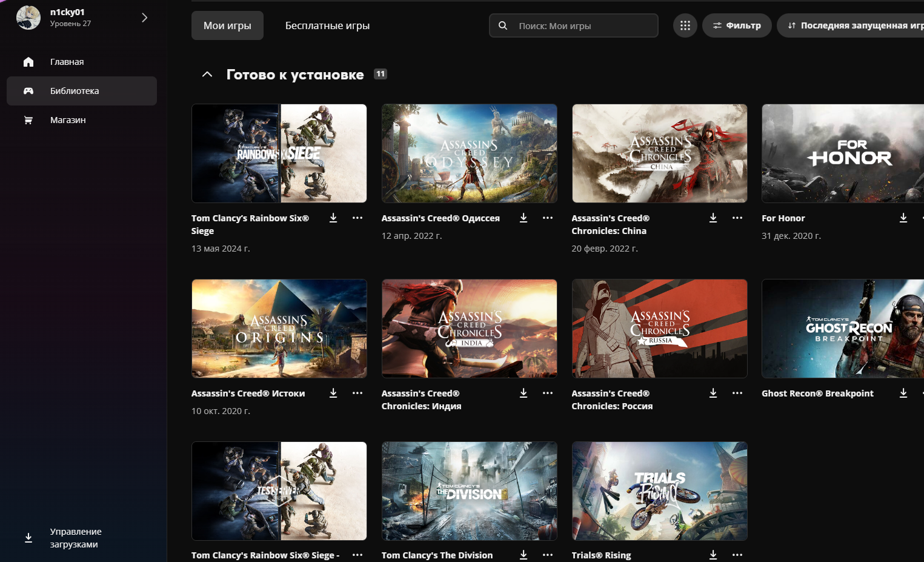924x562 pixels.
Task: Open The Division cover thumbnail
Action: tap(470, 491)
